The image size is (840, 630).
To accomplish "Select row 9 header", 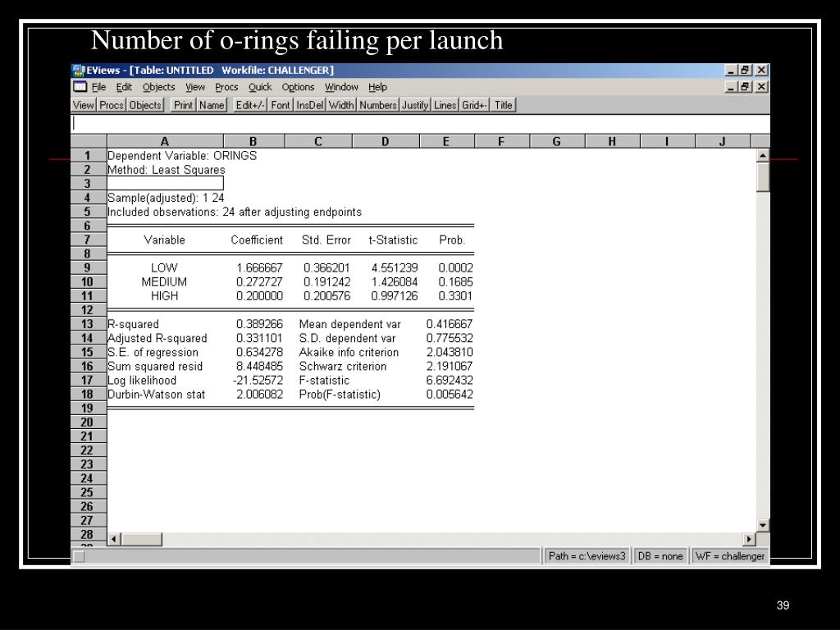I will click(88, 268).
